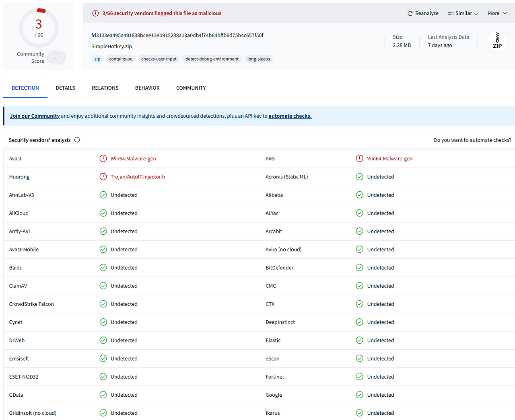Click the Reanalyze refresh icon

[410, 13]
